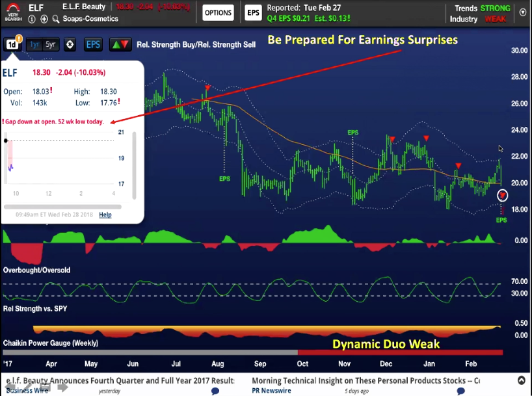Click the OPTIONS button

pyautogui.click(x=218, y=13)
